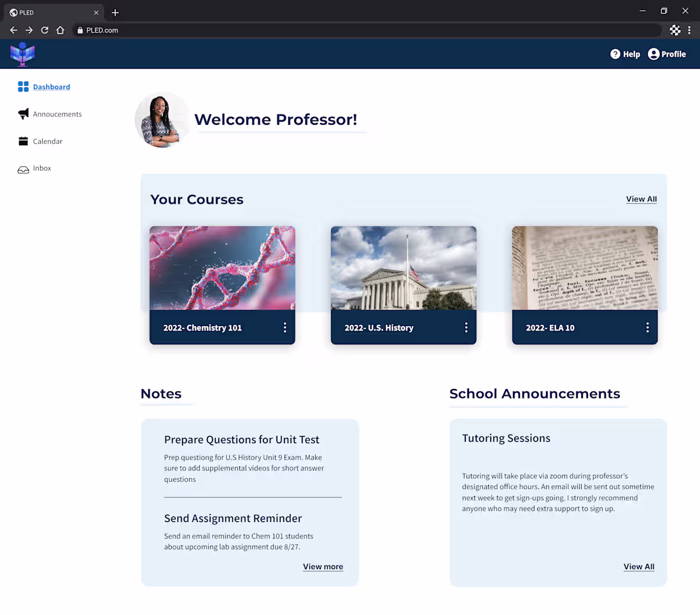
Task: Click View more under the Notes panel
Action: pyautogui.click(x=323, y=567)
